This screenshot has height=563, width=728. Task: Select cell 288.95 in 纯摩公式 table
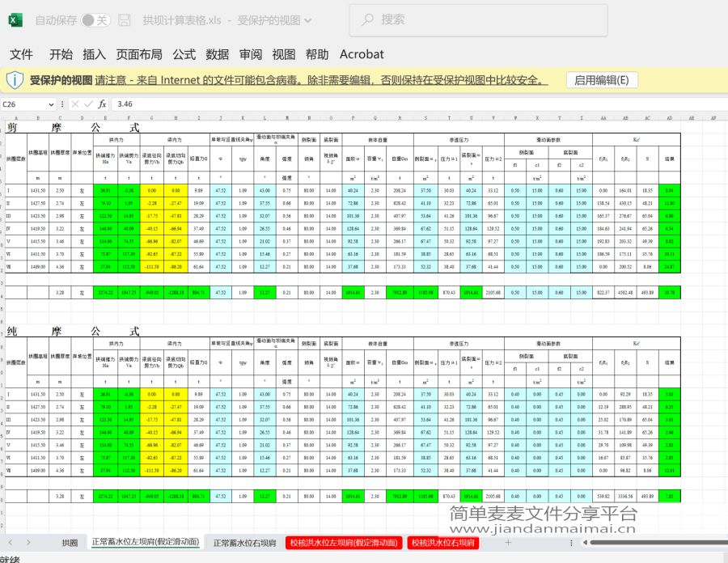[x=625, y=407]
